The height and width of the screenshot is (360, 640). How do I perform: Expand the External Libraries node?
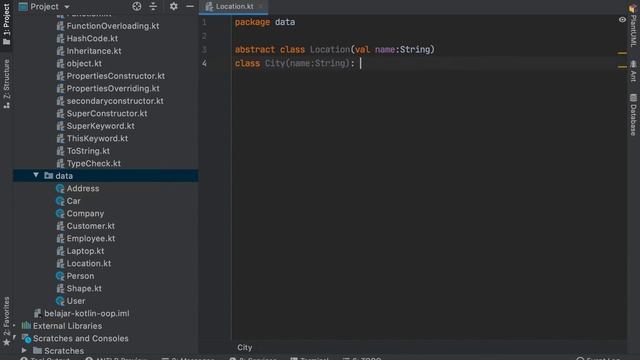15,326
